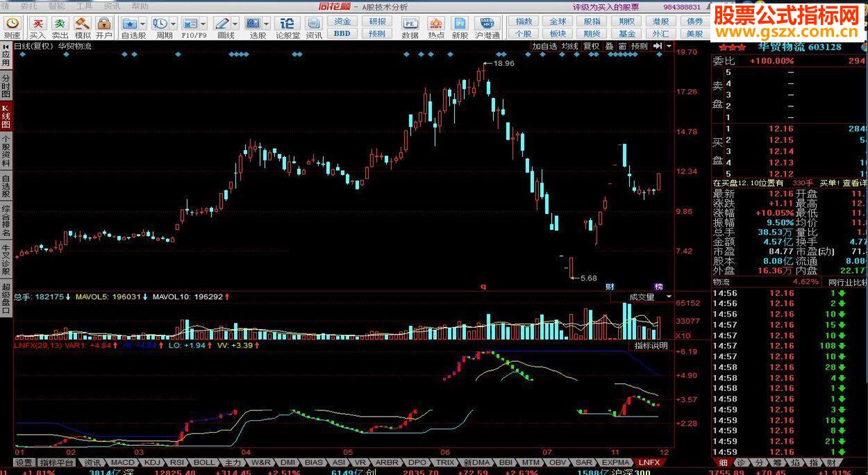Image resolution: width=868 pixels, height=475 pixels.
Task: Open the 买入 buy order icon
Action: (37, 27)
